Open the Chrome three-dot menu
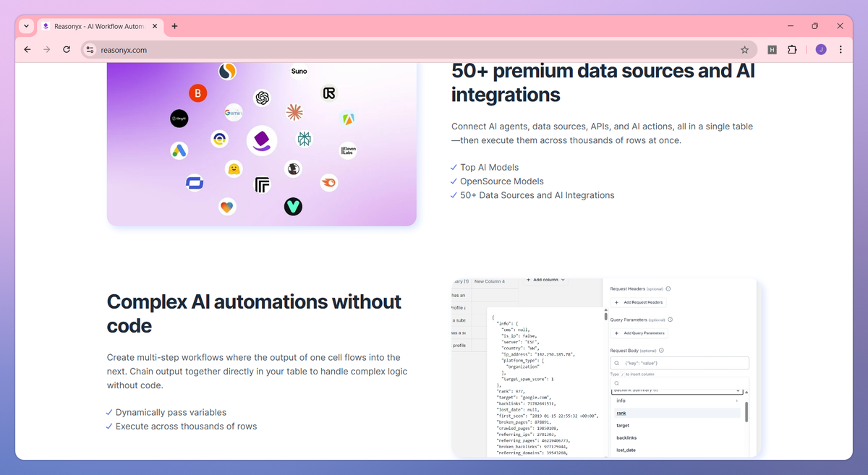Image resolution: width=868 pixels, height=475 pixels. pos(841,50)
